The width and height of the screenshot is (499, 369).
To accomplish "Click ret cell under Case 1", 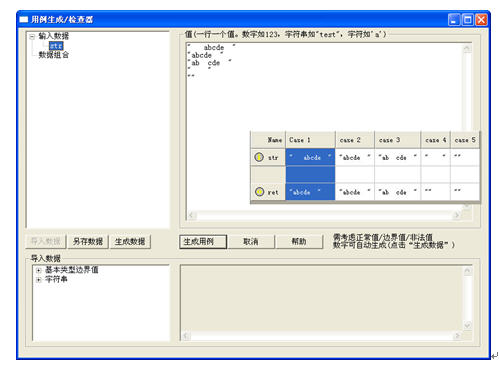I will click(x=310, y=192).
